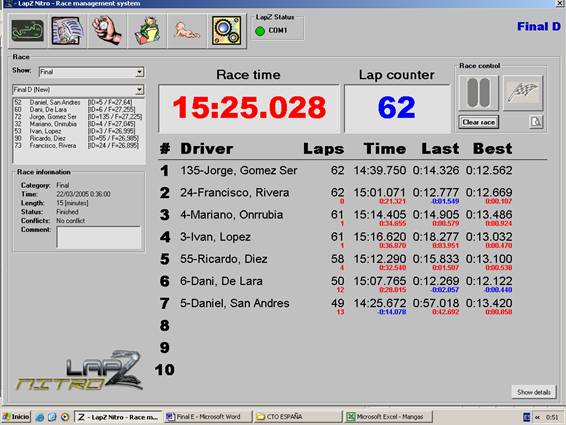The height and width of the screenshot is (425, 566).
Task: Click total time 14:39.750
Action: pos(379,170)
